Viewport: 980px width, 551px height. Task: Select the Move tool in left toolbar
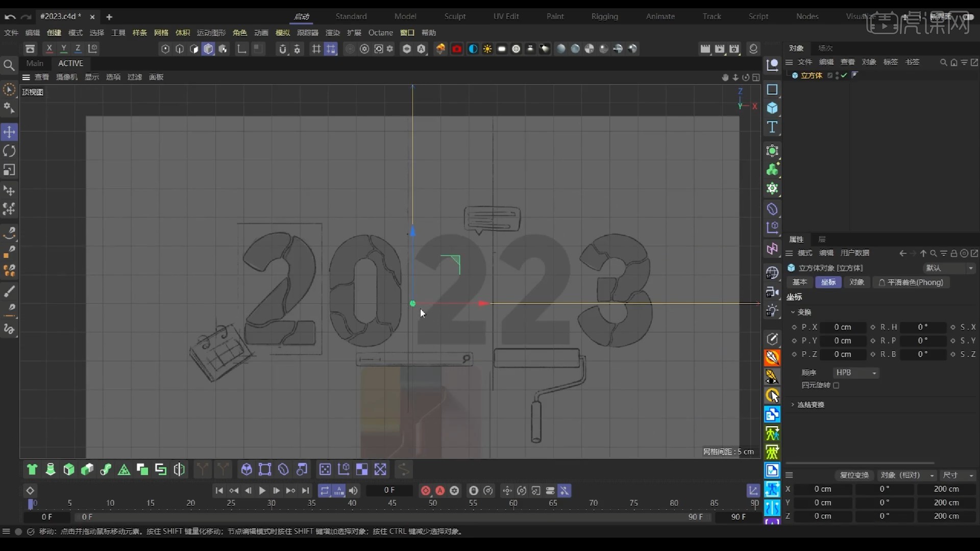click(x=9, y=132)
